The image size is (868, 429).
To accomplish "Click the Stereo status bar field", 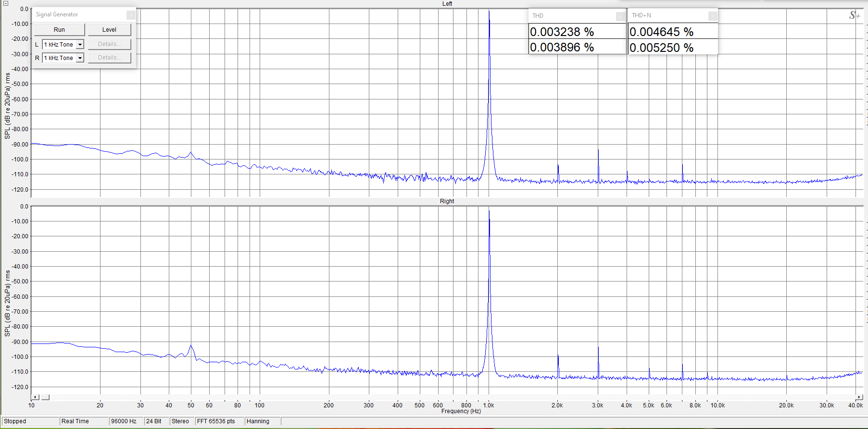I will coord(180,421).
